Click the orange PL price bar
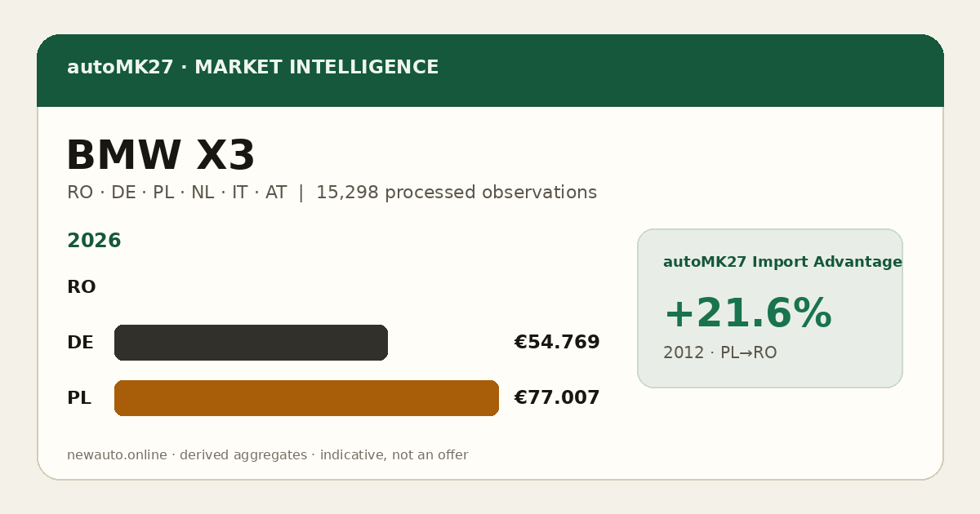The width and height of the screenshot is (980, 514). pos(306,398)
